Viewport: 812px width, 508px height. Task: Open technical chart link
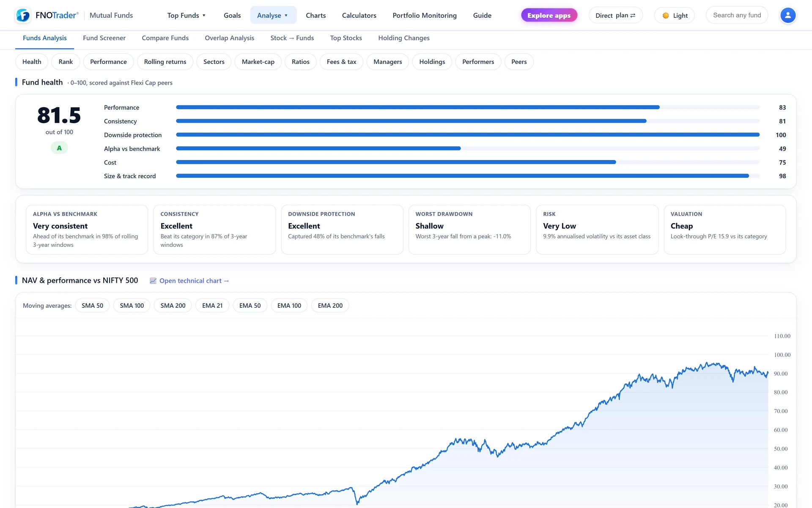[x=194, y=281]
